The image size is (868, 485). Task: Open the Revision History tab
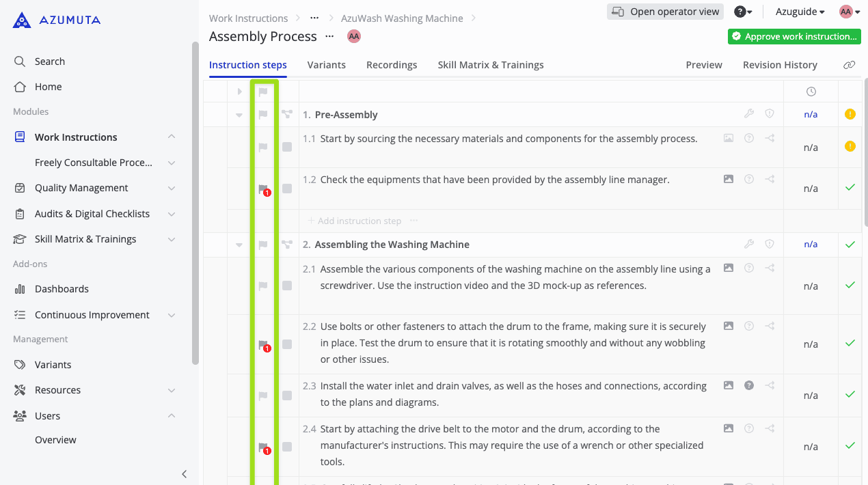pos(779,65)
